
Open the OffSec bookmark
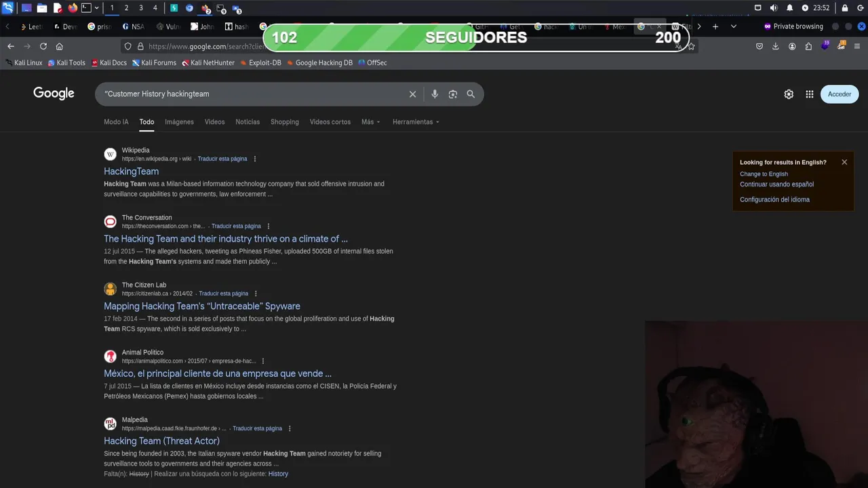click(x=372, y=62)
